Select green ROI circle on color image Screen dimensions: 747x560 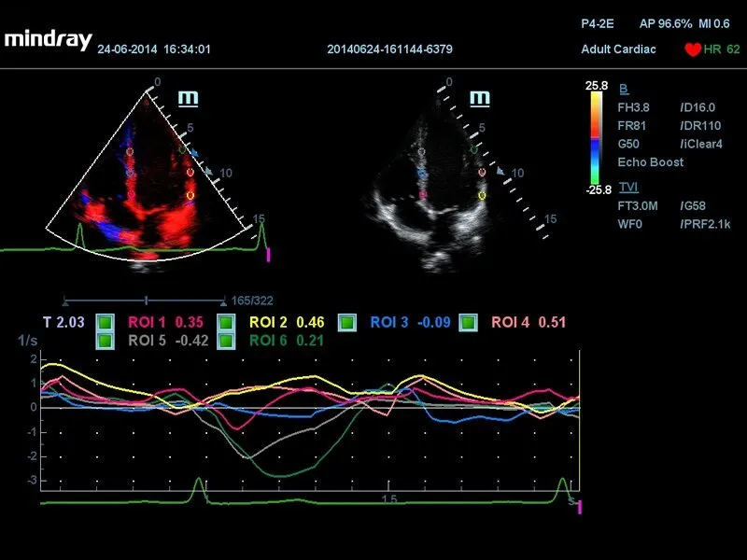click(183, 148)
